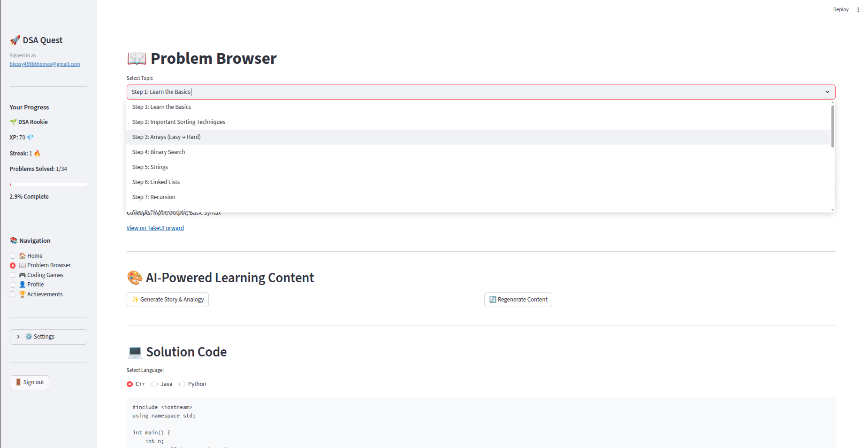Click the topic list scrollbar

coord(832,127)
